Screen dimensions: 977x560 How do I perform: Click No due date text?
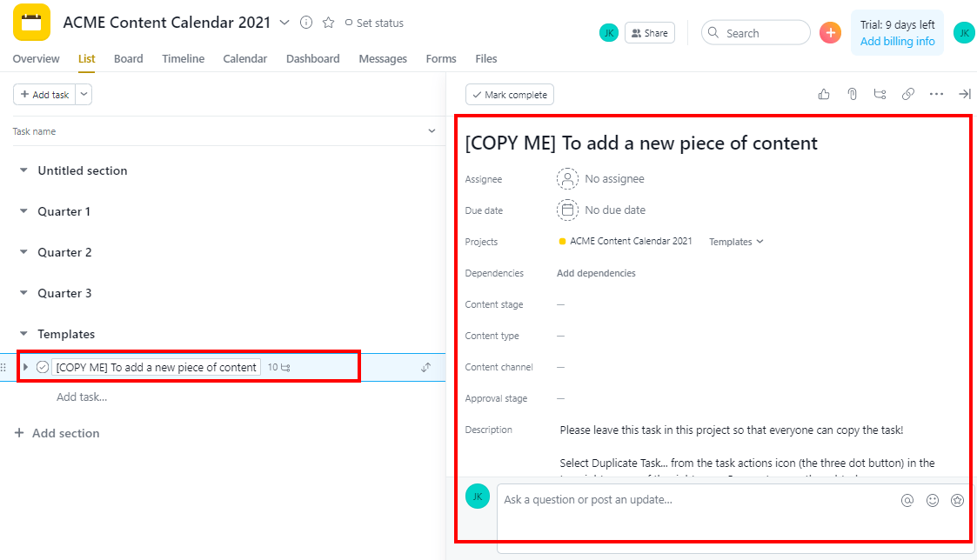615,210
